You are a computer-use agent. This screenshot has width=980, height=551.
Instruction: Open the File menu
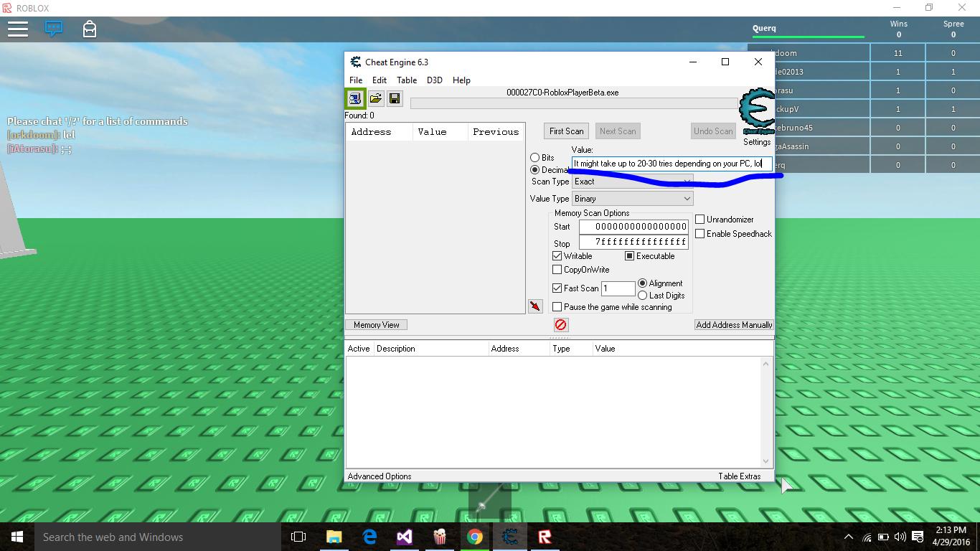pyautogui.click(x=356, y=80)
